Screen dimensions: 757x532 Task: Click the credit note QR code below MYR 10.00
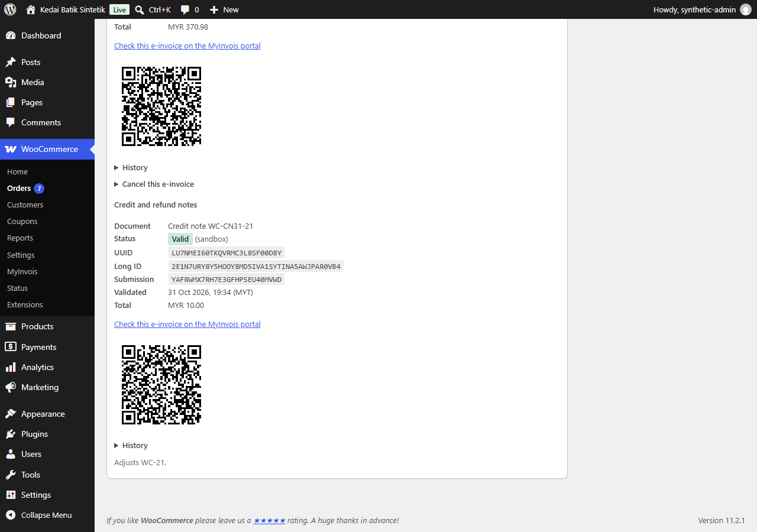(161, 385)
